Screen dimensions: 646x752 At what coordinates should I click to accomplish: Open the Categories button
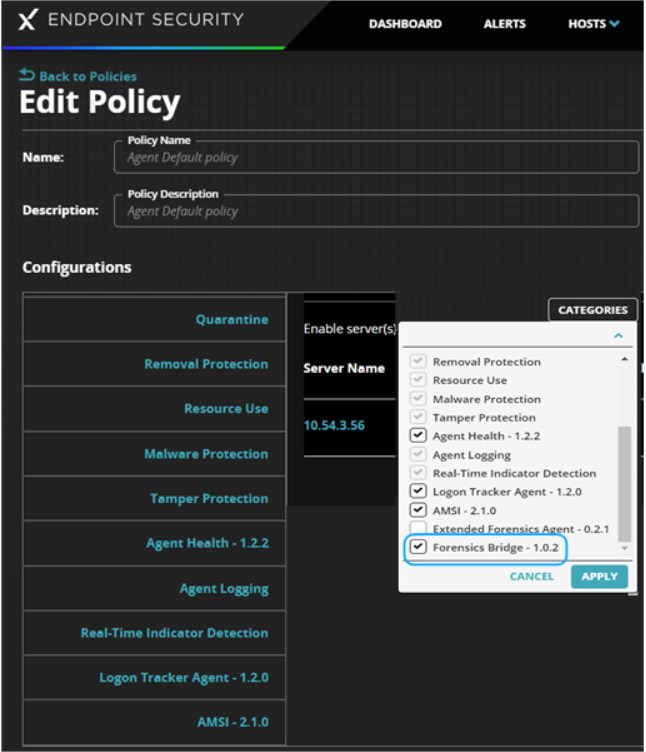pos(592,310)
